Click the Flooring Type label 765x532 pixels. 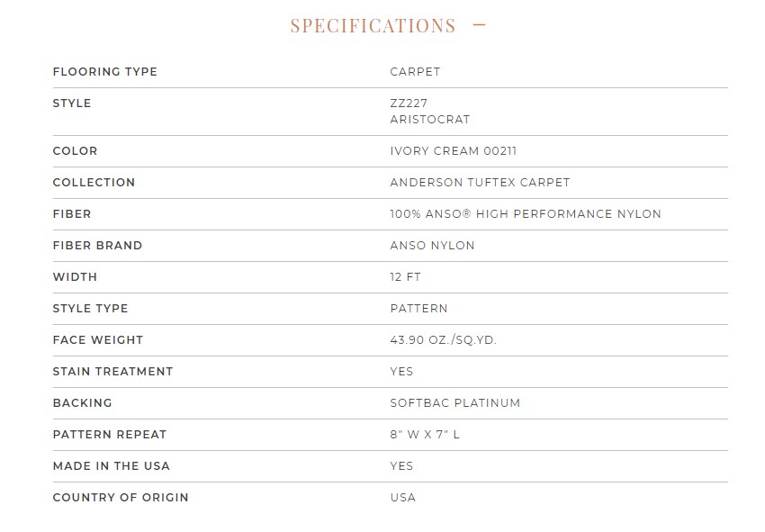104,72
